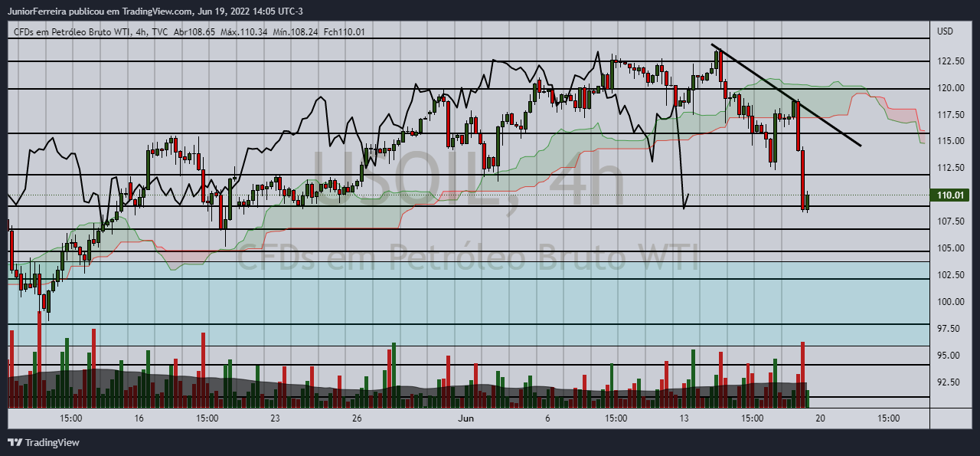The width and height of the screenshot is (980, 456).
Task: Click the 112.50 price axis label
Action: point(949,168)
